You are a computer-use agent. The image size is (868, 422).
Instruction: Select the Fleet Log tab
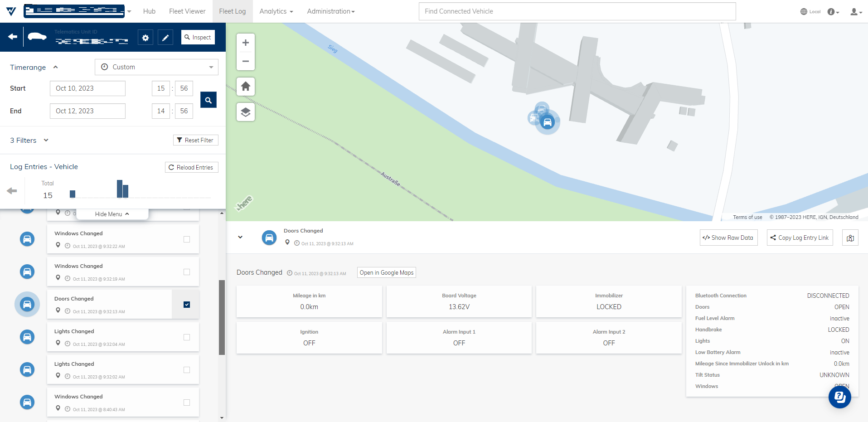(233, 11)
